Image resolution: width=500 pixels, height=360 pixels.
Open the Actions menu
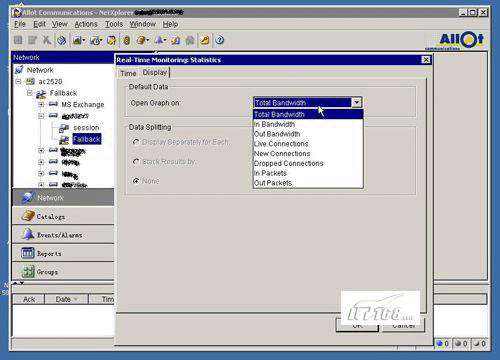click(86, 24)
